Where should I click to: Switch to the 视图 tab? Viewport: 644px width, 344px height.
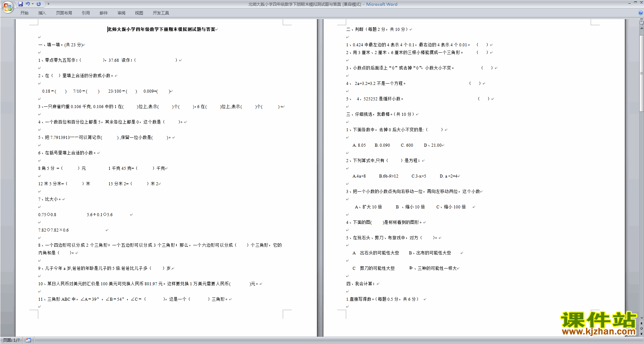[139, 13]
